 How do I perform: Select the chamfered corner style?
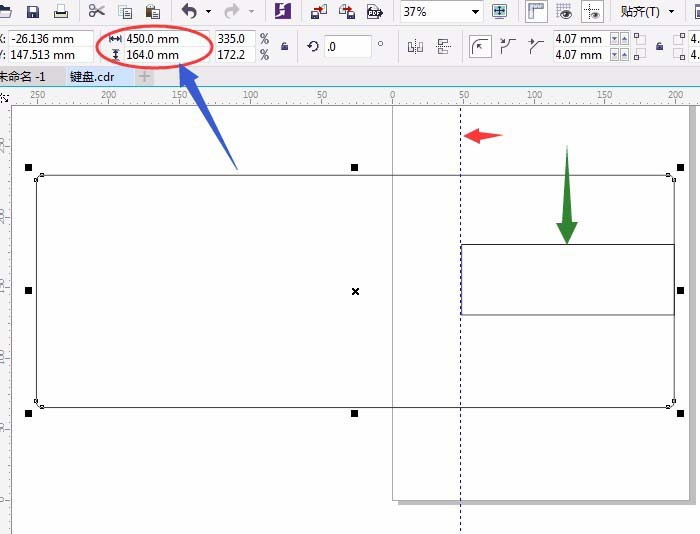click(x=535, y=46)
